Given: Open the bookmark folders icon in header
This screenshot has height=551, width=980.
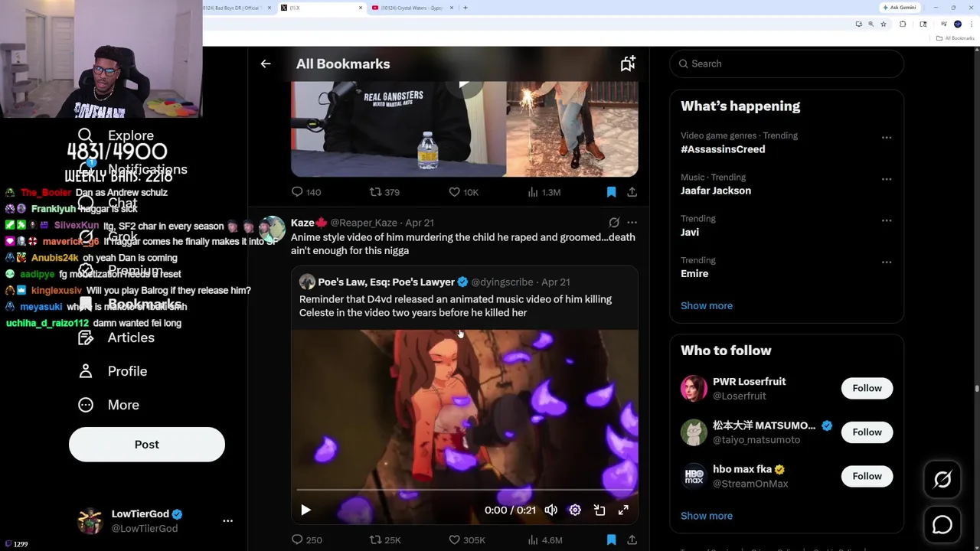Looking at the screenshot, I should click(x=628, y=64).
